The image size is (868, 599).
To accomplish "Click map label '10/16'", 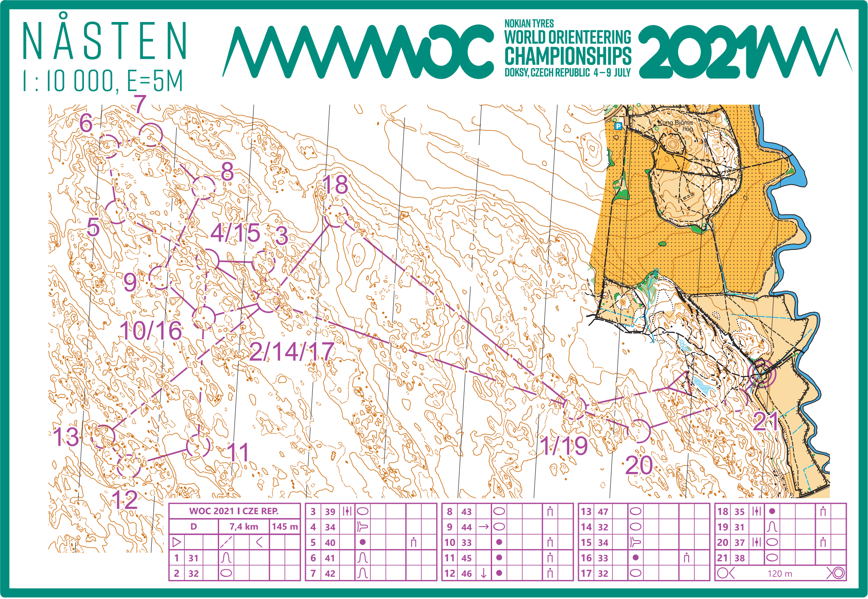I will (150, 330).
